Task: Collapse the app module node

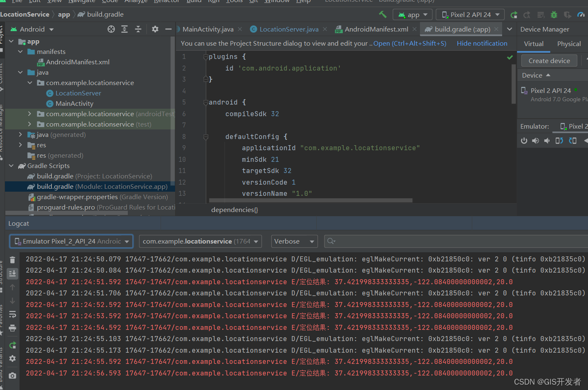Action: point(11,41)
